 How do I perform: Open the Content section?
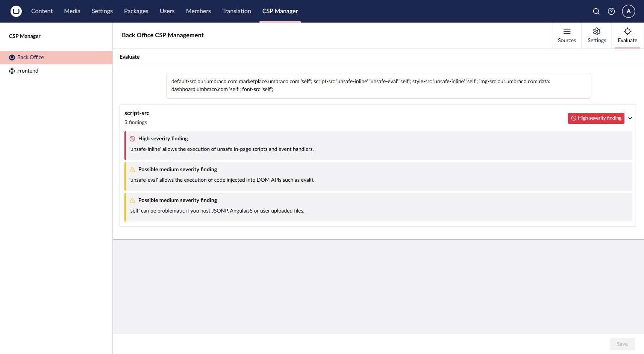[x=42, y=11]
